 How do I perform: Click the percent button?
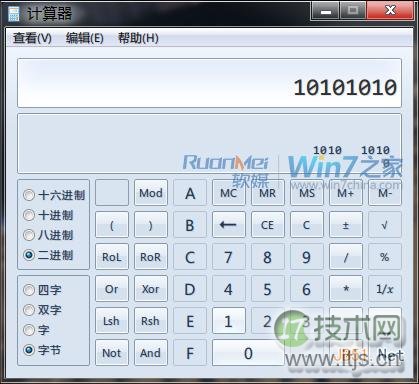pos(385,257)
